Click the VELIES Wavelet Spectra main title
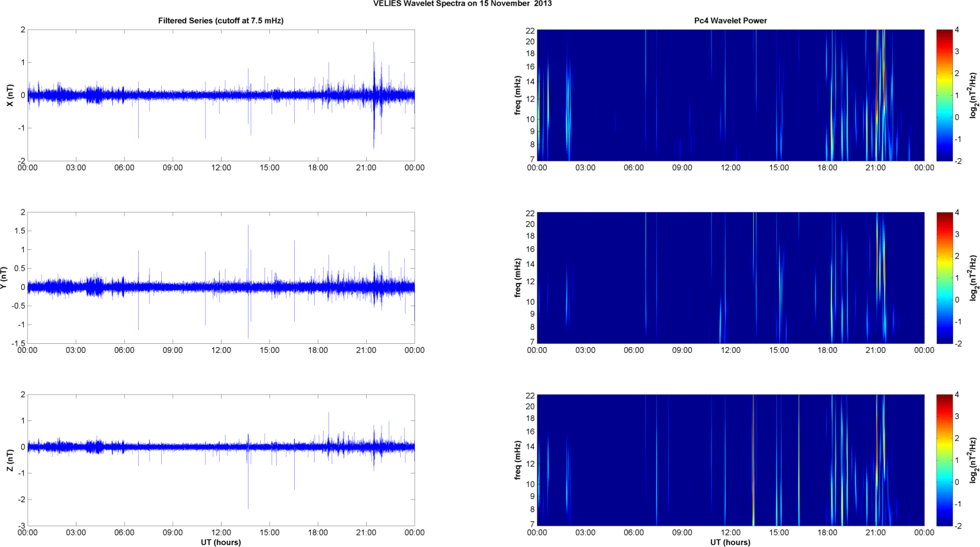Screen dimensions: 980x547 point(462,4)
